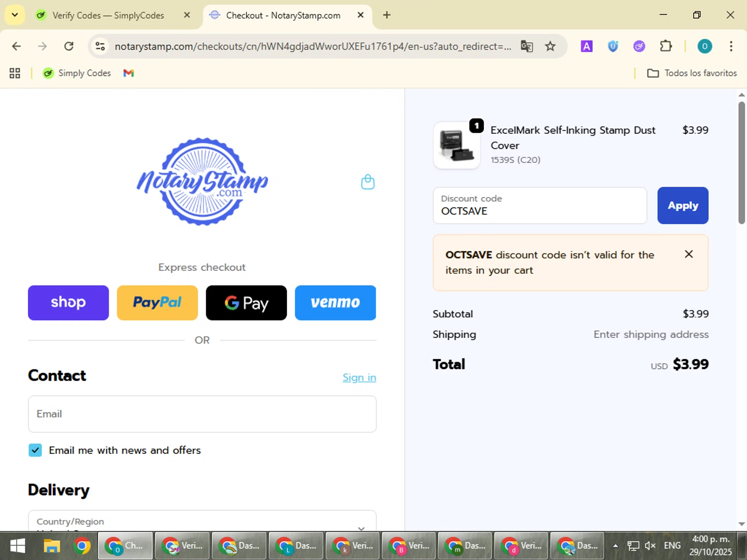
Task: Expand the Country/Region dropdown
Action: [x=202, y=521]
